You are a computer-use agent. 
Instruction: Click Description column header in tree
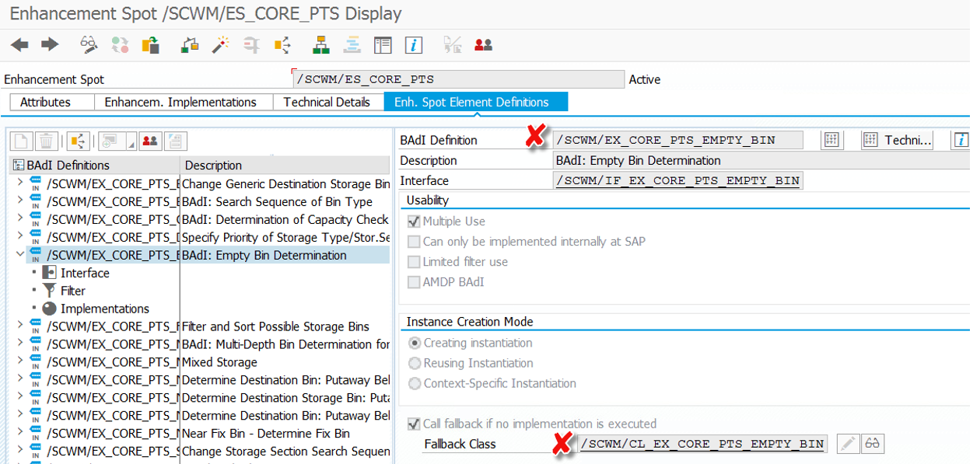pyautogui.click(x=285, y=165)
